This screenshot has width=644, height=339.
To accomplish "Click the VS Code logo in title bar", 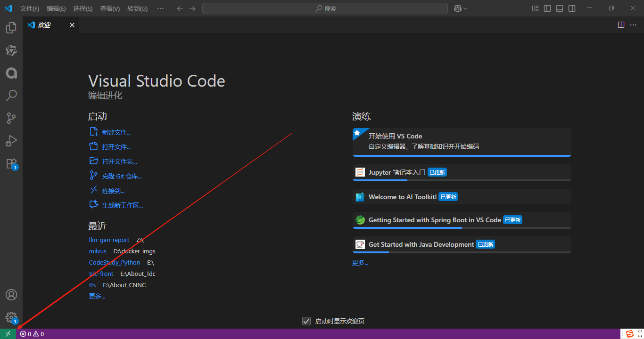I will (8, 8).
